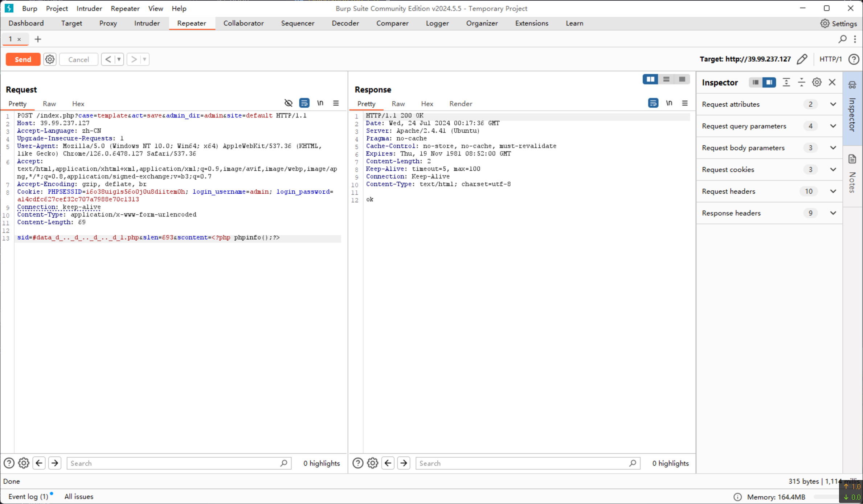The width and height of the screenshot is (863, 504).
Task: Switch to the Decoder tab
Action: [x=345, y=23]
